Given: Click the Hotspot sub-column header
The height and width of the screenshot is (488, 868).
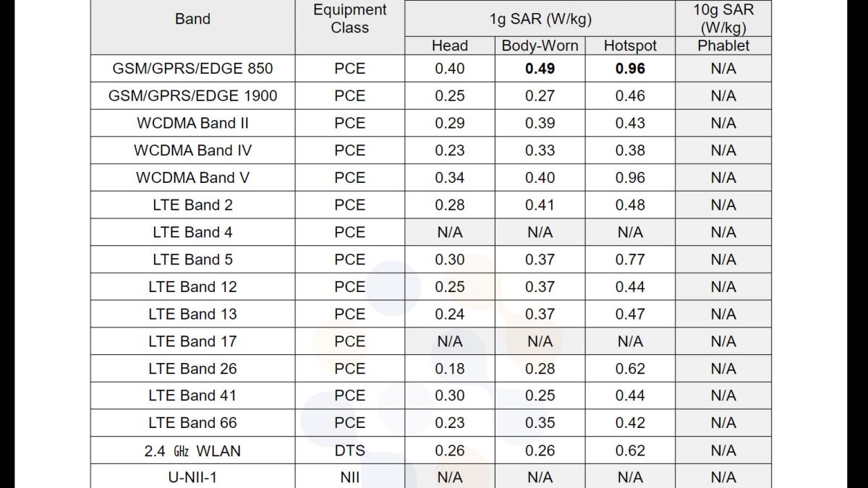Looking at the screenshot, I should click(630, 46).
